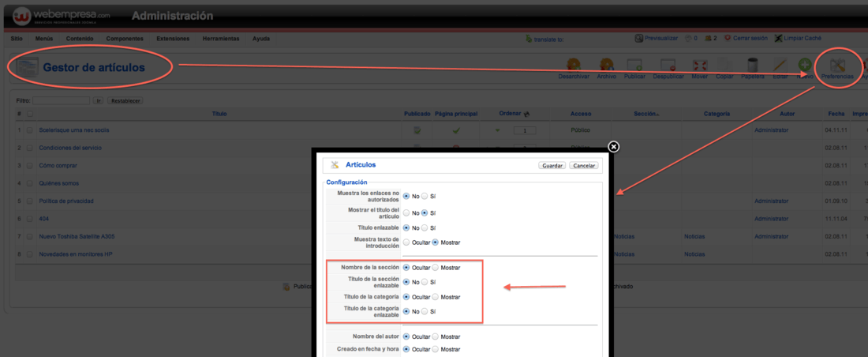This screenshot has width=868, height=357.
Task: Click the Editar pencil icon
Action: click(779, 64)
